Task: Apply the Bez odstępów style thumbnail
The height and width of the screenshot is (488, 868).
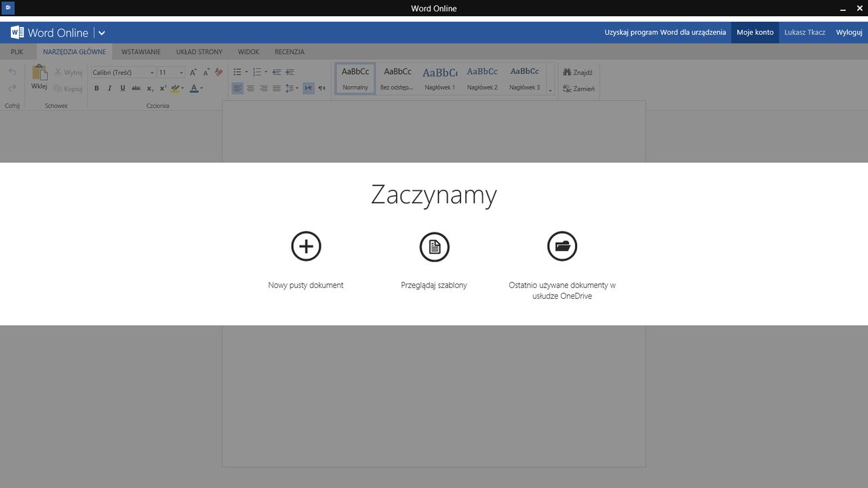Action: [397, 79]
